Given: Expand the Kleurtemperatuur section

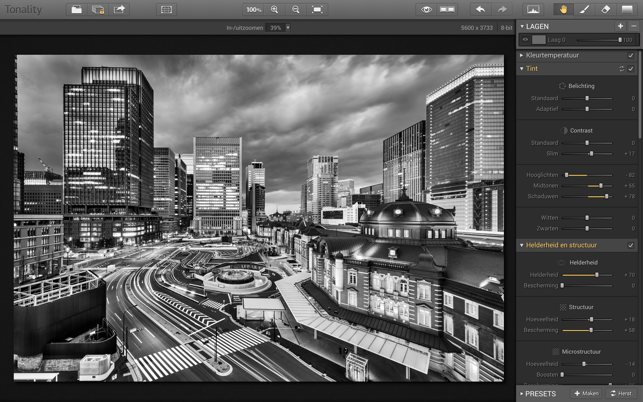Looking at the screenshot, I should click(522, 55).
